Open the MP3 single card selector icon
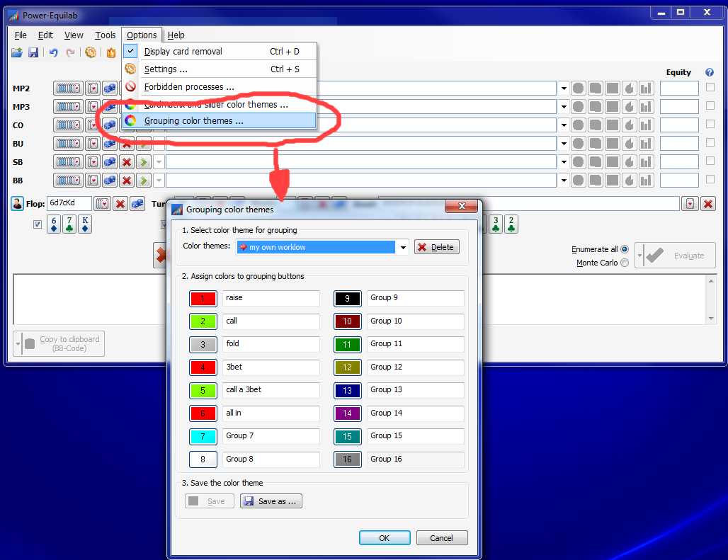 coord(93,107)
